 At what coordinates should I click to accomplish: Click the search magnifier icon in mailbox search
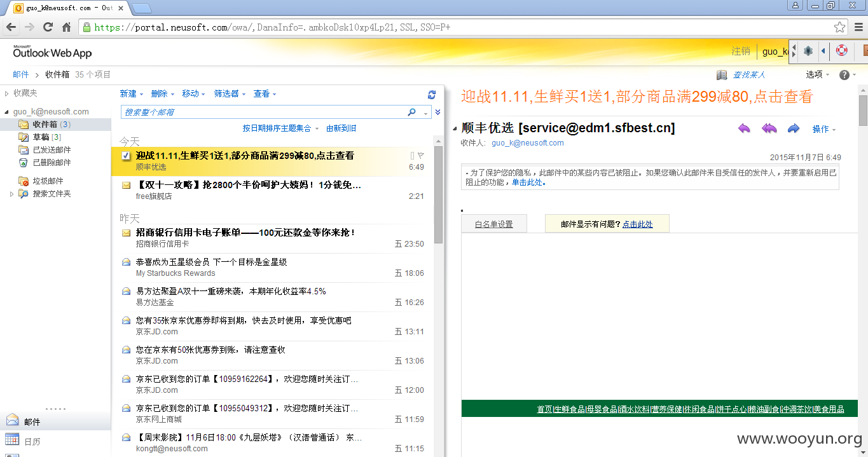(412, 112)
